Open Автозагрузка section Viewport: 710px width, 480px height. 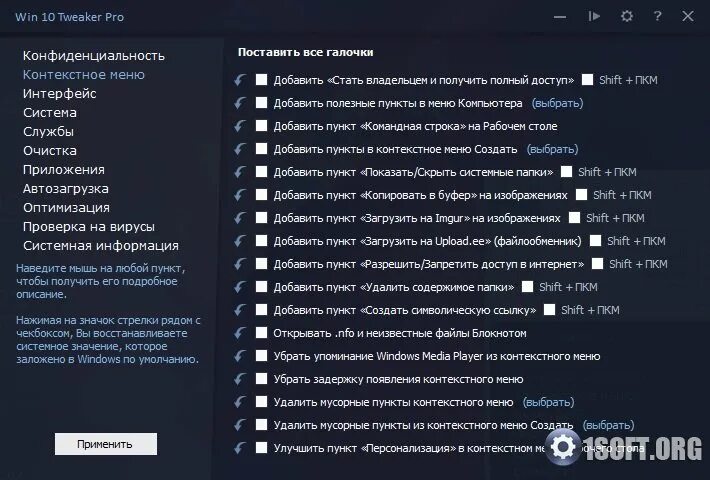tap(66, 189)
